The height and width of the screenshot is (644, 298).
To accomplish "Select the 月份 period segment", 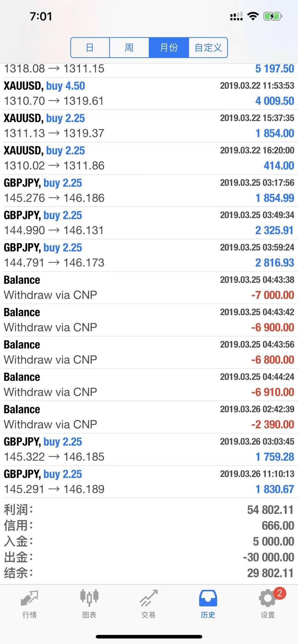I will [169, 48].
